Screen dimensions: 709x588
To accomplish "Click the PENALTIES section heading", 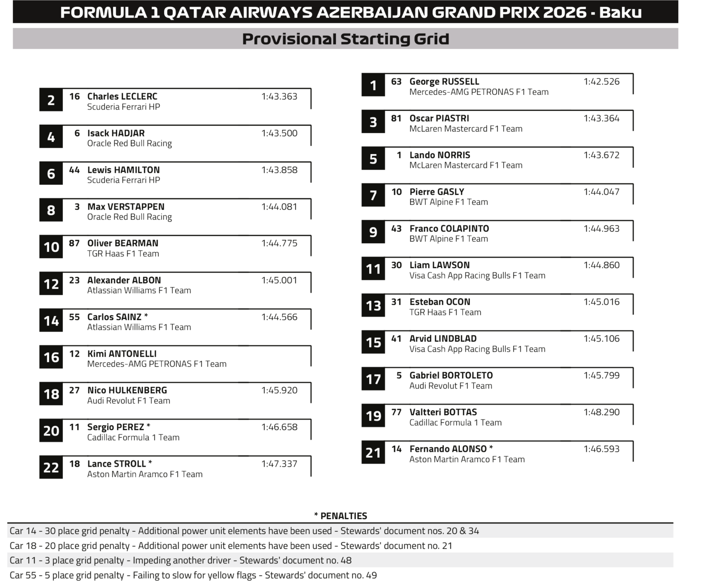I will pyautogui.click(x=341, y=516).
